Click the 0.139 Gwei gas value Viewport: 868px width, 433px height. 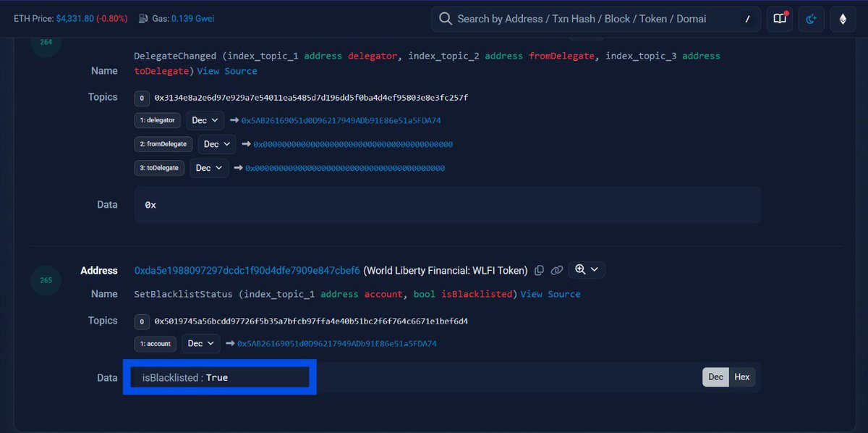pos(193,19)
